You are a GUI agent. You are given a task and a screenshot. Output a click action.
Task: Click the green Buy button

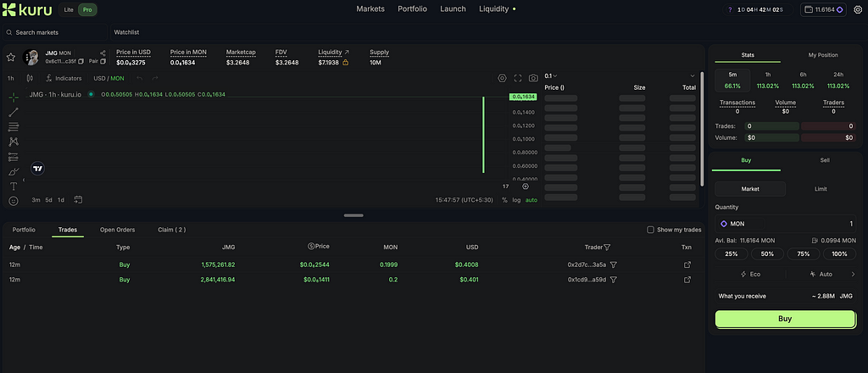(785, 319)
